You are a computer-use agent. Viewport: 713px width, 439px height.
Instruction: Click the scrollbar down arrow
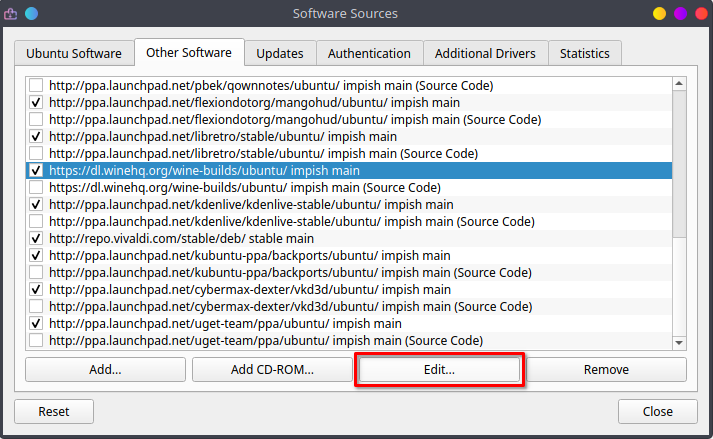679,343
